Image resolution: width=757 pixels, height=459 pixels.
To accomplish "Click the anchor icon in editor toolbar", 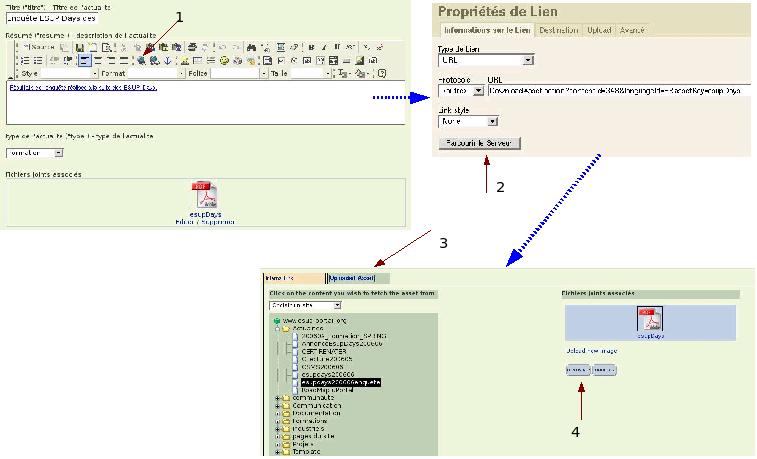I will tap(166, 60).
